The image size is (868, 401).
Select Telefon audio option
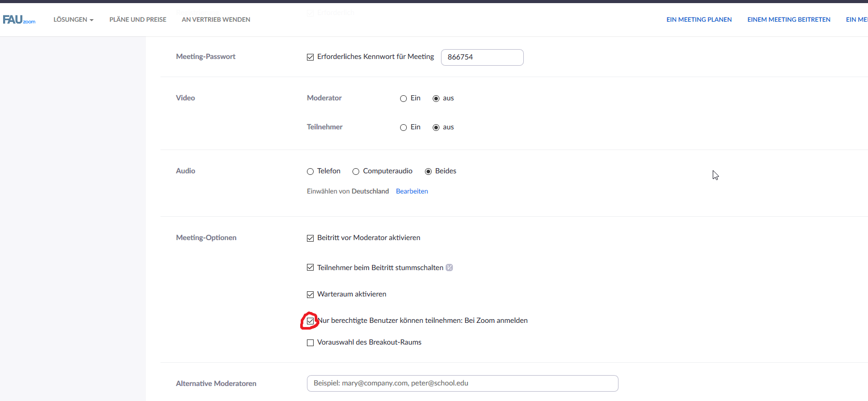(311, 171)
